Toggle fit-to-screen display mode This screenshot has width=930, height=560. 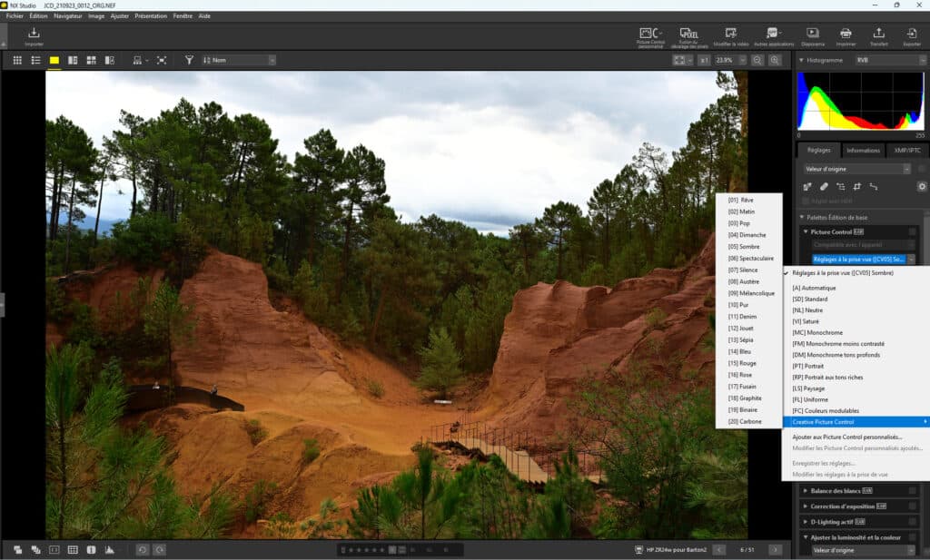pos(679,60)
